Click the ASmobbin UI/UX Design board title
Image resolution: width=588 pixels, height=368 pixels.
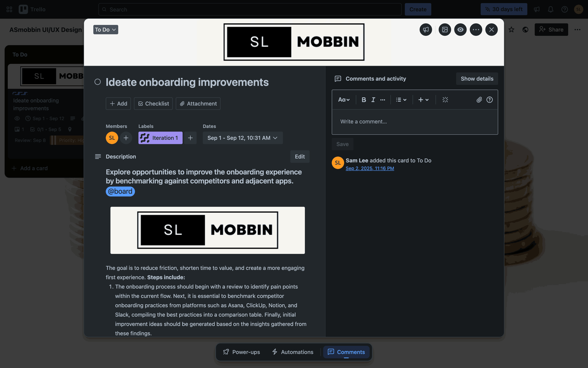pyautogui.click(x=46, y=30)
